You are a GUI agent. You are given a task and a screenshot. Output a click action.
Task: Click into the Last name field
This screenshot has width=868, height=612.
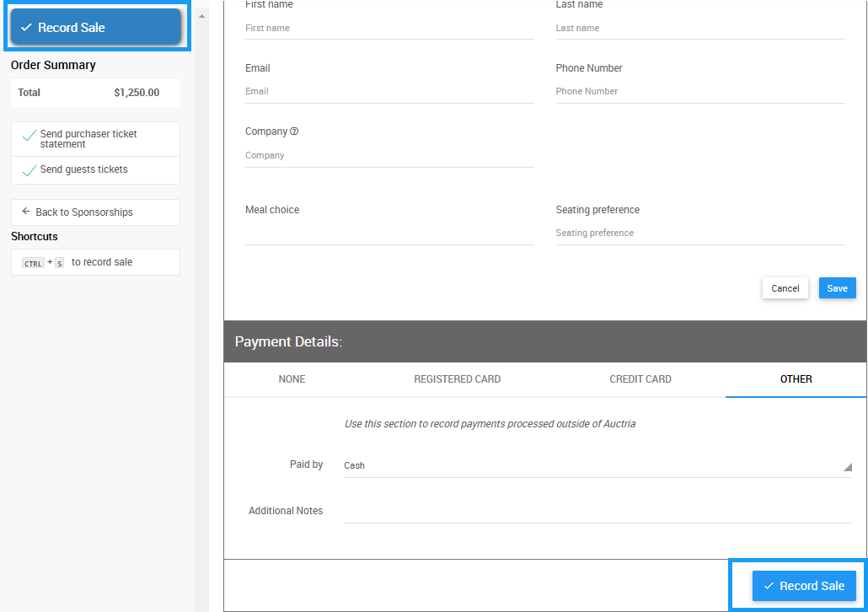pyautogui.click(x=699, y=28)
